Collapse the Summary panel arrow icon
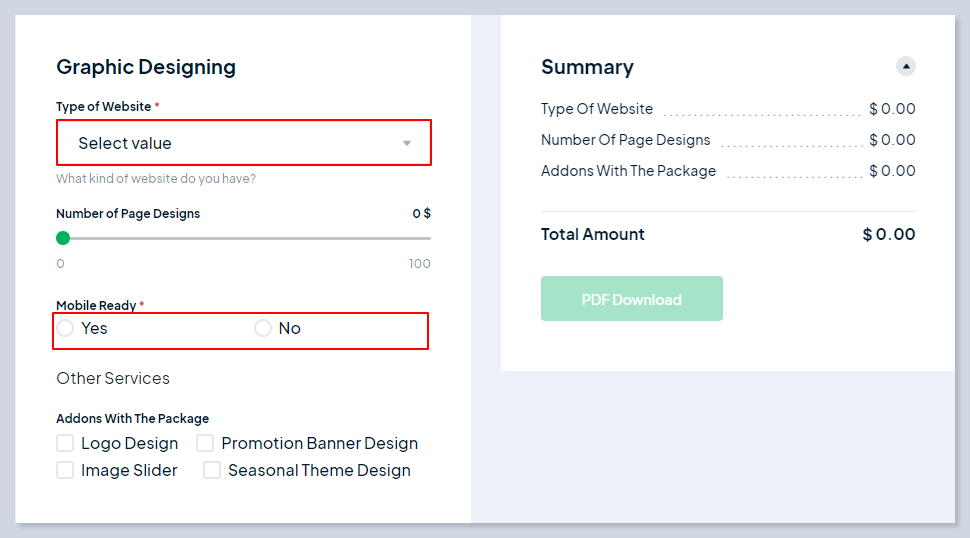The width and height of the screenshot is (970, 538). coord(906,67)
